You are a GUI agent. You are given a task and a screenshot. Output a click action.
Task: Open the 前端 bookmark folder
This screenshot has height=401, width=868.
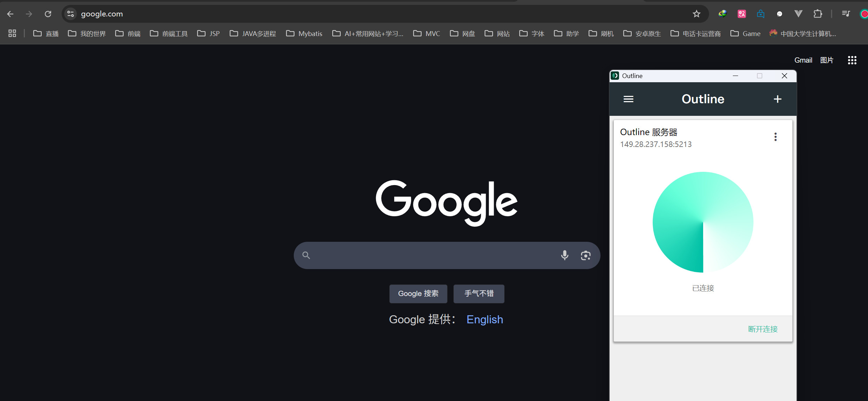pyautogui.click(x=128, y=34)
